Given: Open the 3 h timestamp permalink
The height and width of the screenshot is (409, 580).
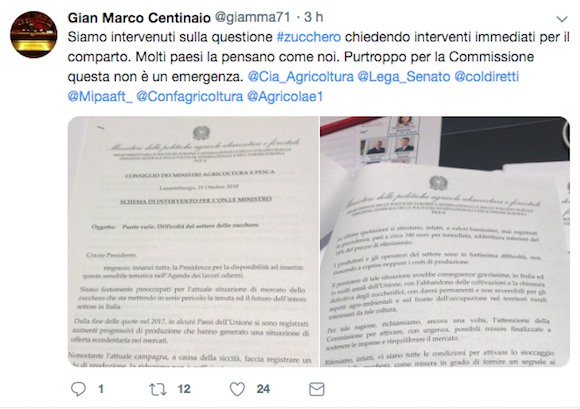Looking at the screenshot, I should pyautogui.click(x=314, y=17).
